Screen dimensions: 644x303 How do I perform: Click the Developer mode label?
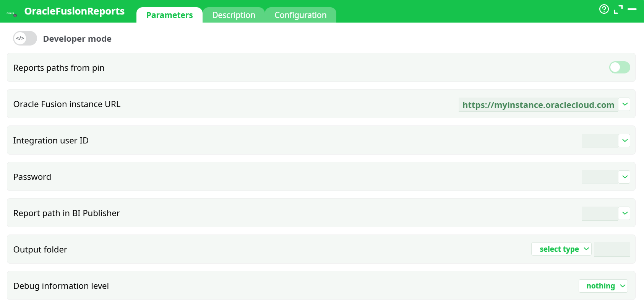pyautogui.click(x=77, y=39)
